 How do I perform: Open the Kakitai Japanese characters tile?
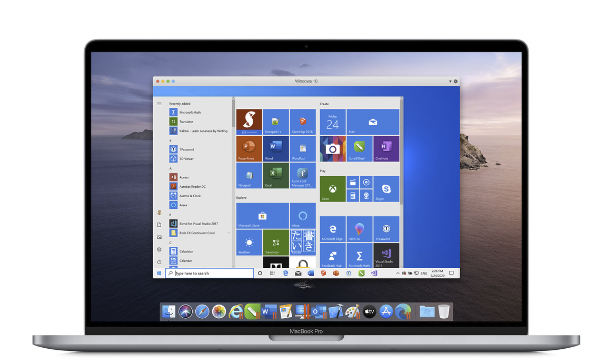pyautogui.click(x=303, y=242)
